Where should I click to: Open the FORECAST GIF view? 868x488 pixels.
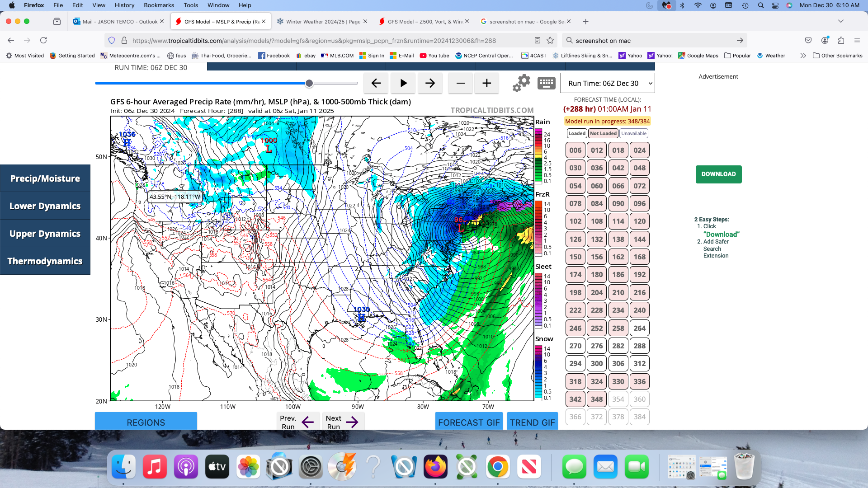coord(469,422)
